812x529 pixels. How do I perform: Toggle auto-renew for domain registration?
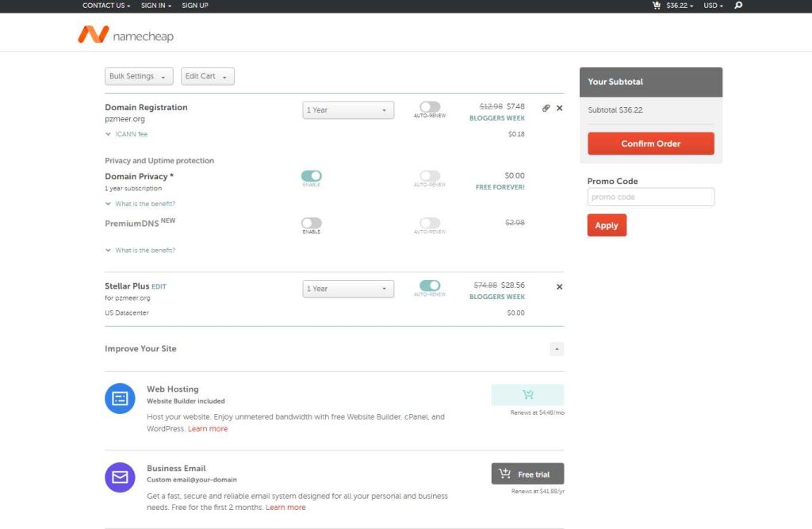pos(430,107)
